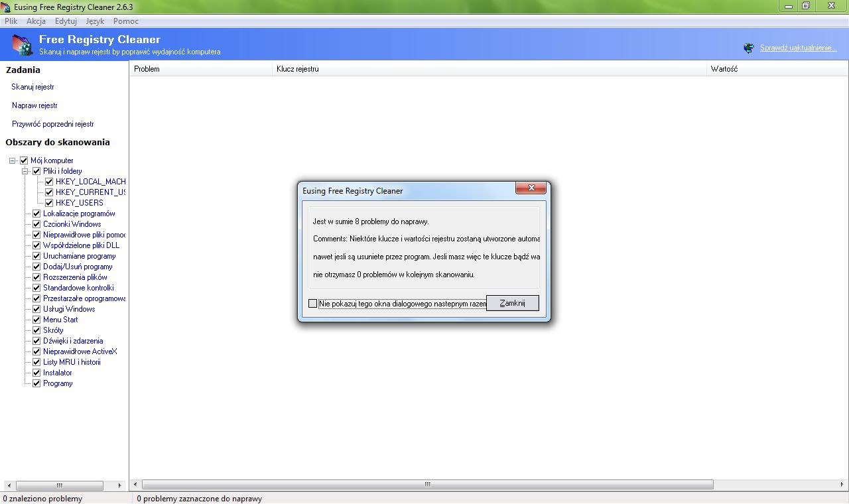Uncheck the HKEY_LOCAL_MACH checkbox

[x=49, y=182]
